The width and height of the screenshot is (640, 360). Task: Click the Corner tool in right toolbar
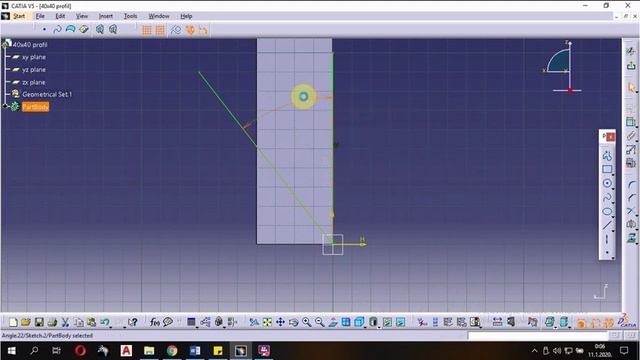point(631,185)
